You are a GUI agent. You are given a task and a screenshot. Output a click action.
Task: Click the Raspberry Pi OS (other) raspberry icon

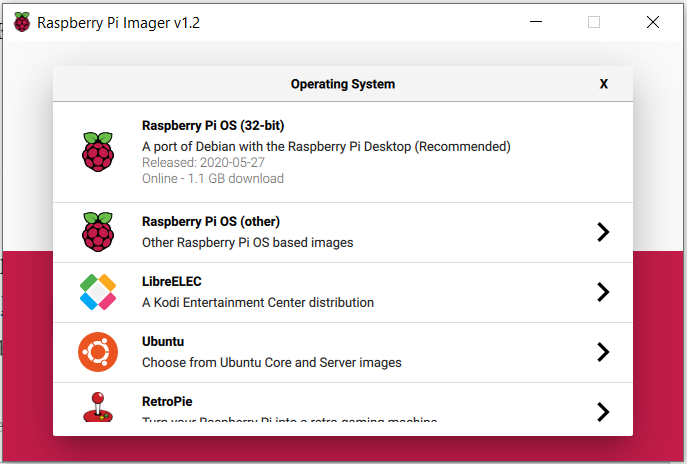point(98,232)
